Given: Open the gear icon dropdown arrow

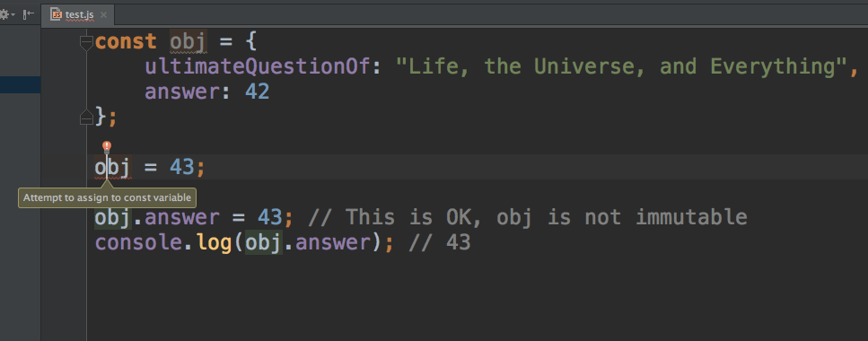Looking at the screenshot, I should point(13,14).
